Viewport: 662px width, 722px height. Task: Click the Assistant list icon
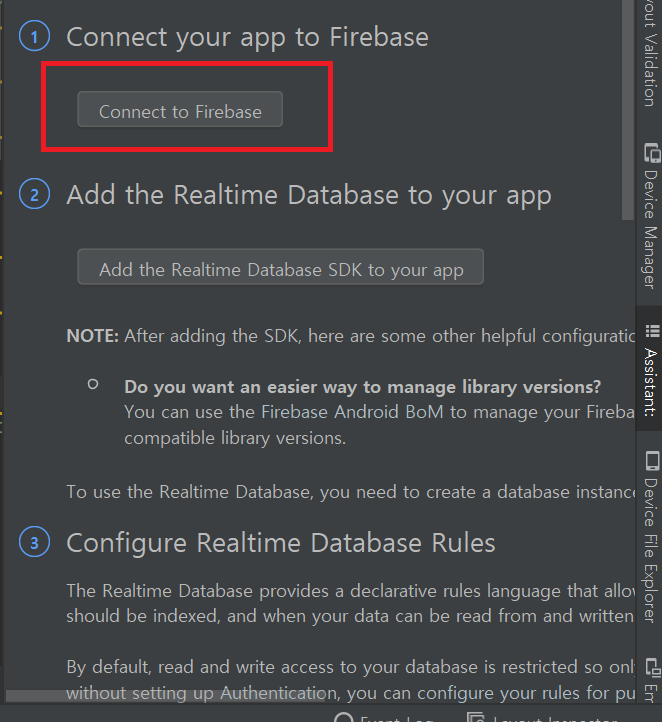tap(652, 331)
